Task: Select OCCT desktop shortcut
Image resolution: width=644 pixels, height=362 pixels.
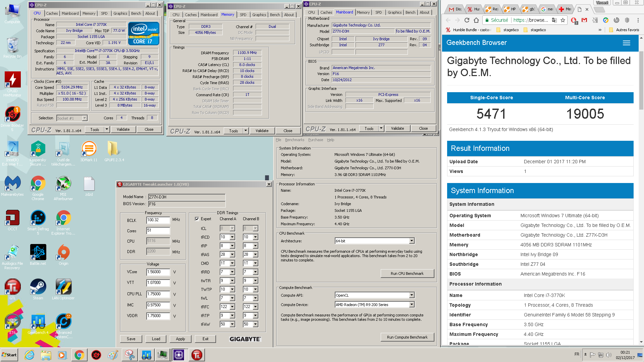Action: 12,220
